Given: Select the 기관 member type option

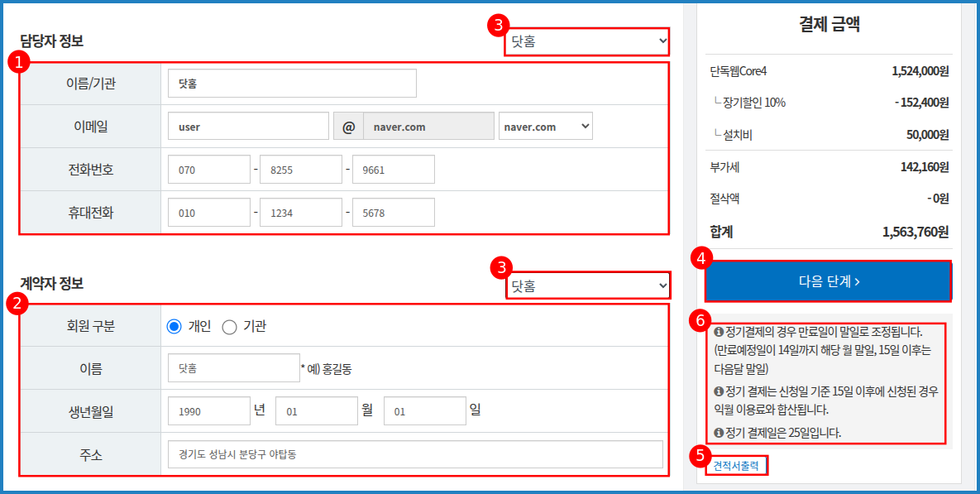Looking at the screenshot, I should pos(230,327).
